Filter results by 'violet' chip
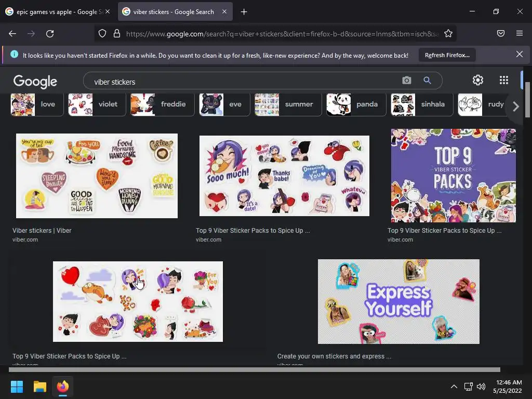 click(97, 104)
